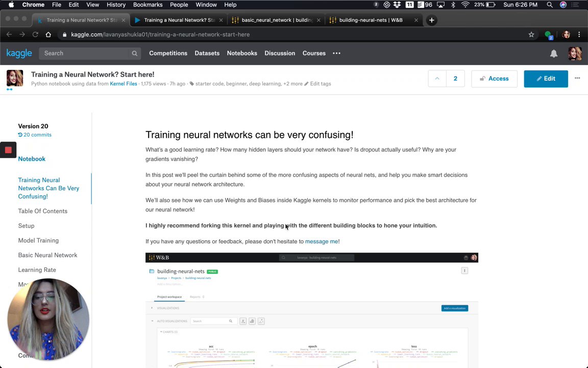This screenshot has width=588, height=368.
Task: Open the Apple menu
Action: click(11, 5)
